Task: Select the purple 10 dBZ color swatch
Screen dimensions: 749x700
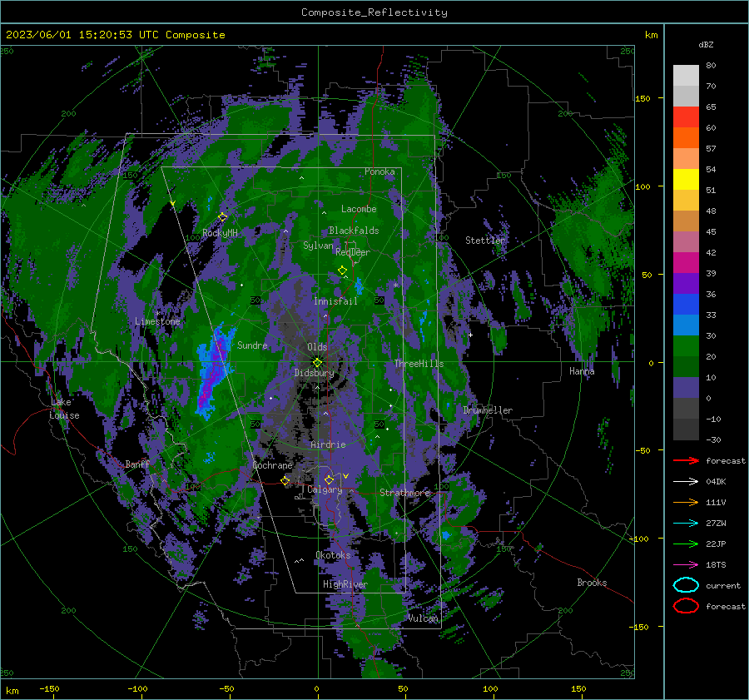Action: click(686, 388)
